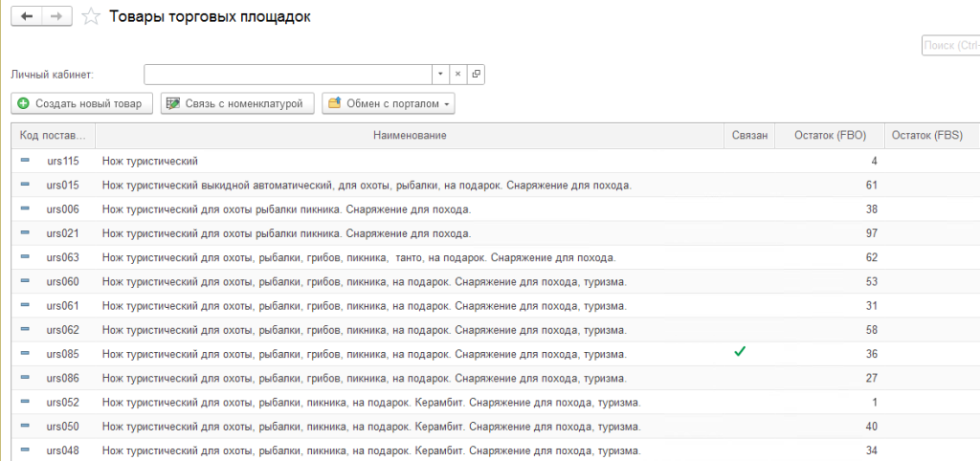Click the Связь с номенклатурой button
The image size is (980, 461).
pyautogui.click(x=237, y=103)
